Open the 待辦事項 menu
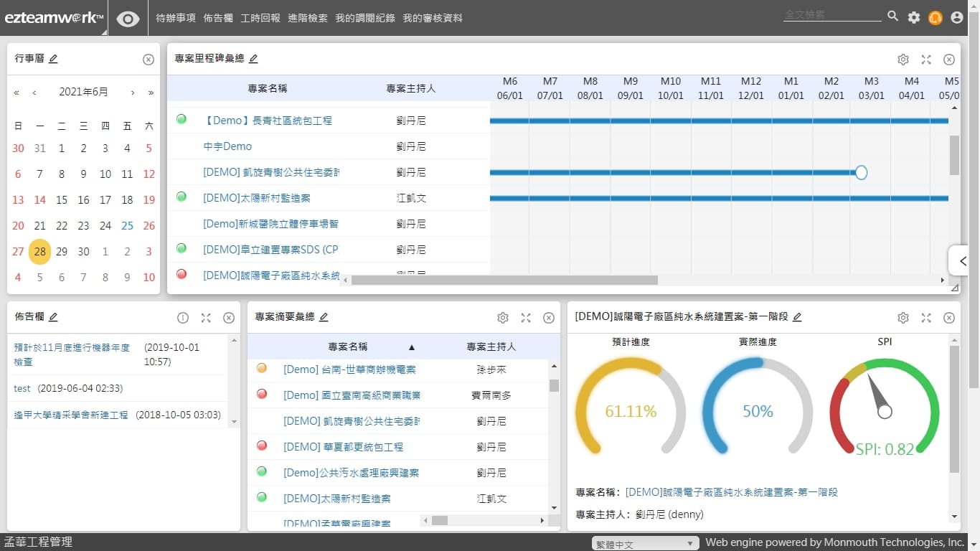980x551 pixels. [176, 18]
